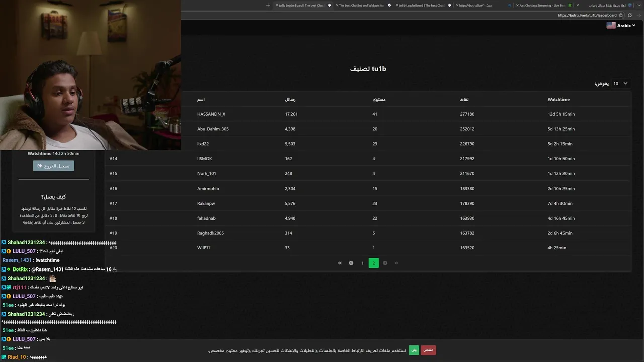Click rtj111 username in chat overlay
The image size is (644, 362).
19,287
